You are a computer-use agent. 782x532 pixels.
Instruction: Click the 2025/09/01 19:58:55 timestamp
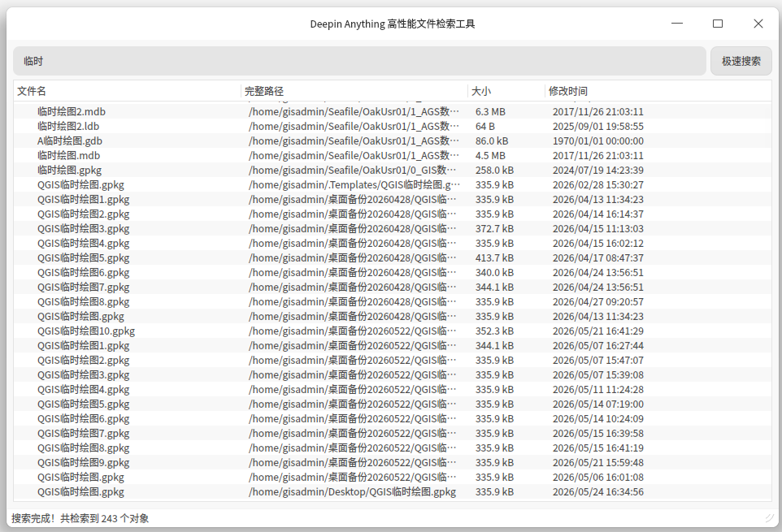click(598, 127)
